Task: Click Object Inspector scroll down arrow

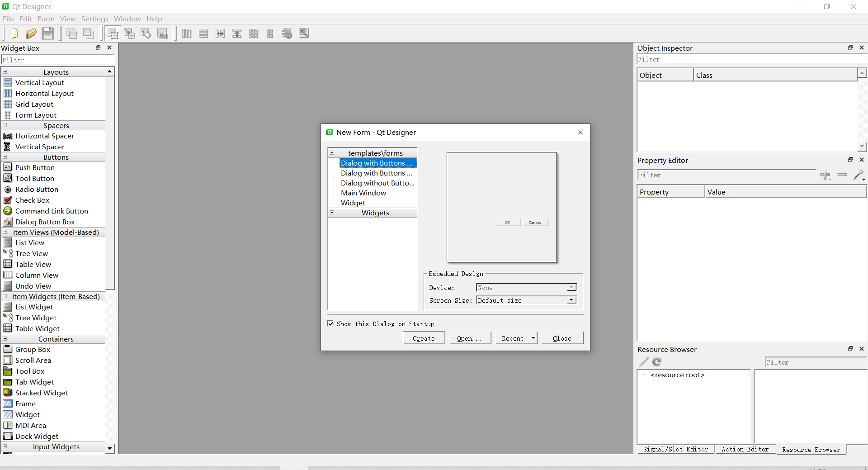Action: click(x=862, y=146)
